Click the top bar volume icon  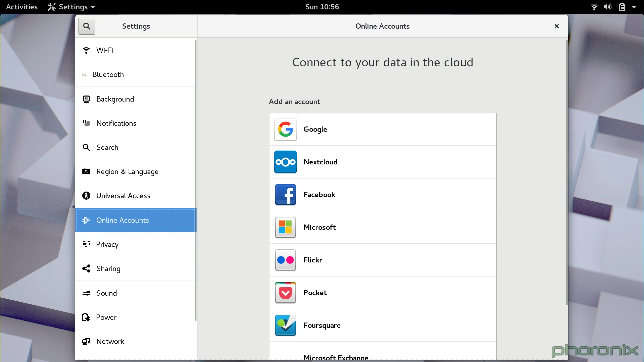[x=608, y=7]
